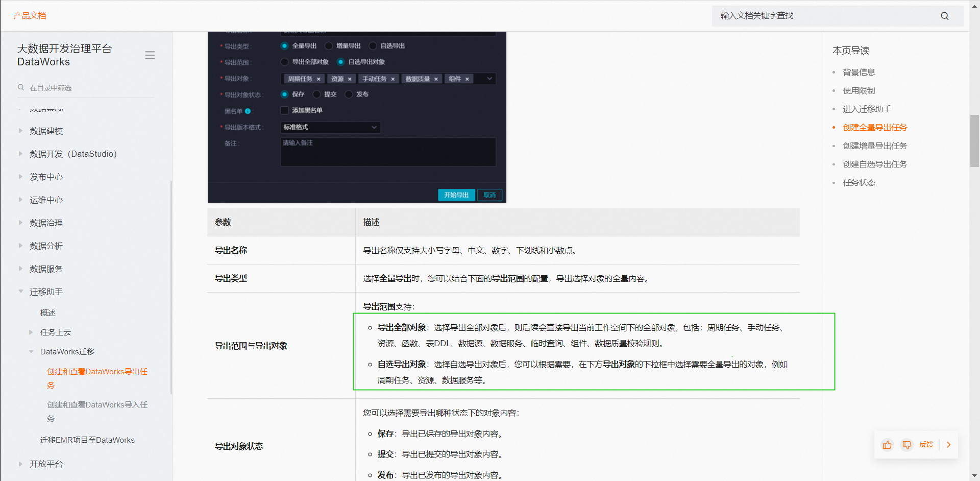Click into the 请输入备注 remarks box
Viewport: 980px width, 481px height.
click(x=388, y=152)
